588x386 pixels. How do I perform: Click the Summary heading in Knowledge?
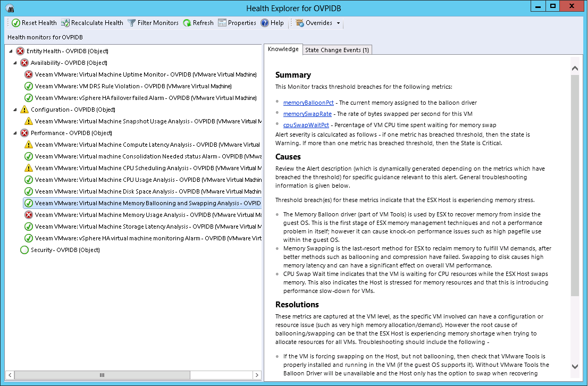(x=293, y=74)
